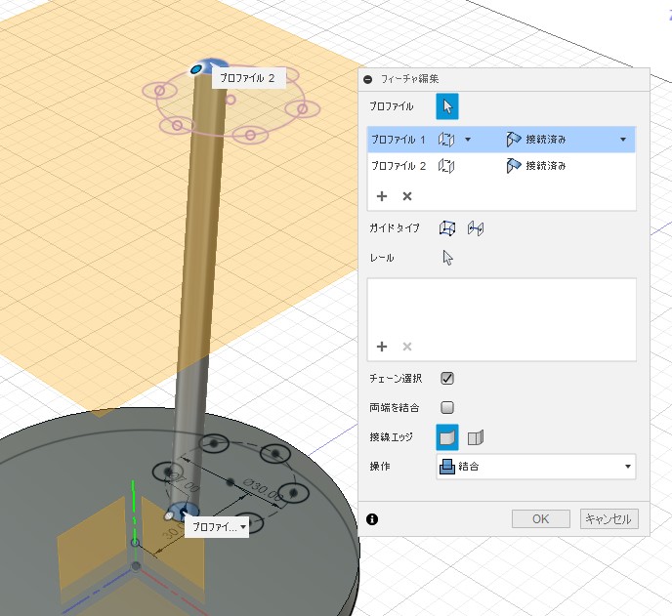The width and height of the screenshot is (672, 616).
Task: Open the プロファイ... dropdown tag in viewport
Action: 217,526
